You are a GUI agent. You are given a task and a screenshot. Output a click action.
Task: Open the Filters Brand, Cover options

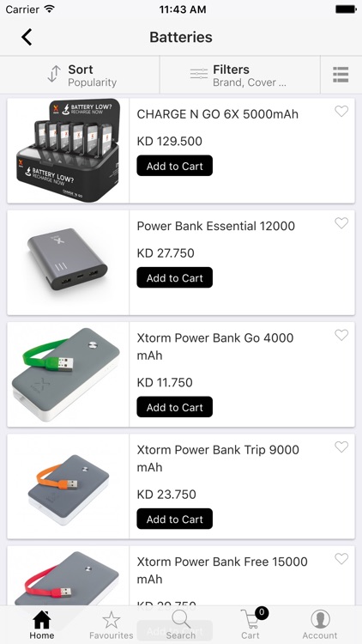pos(240,75)
